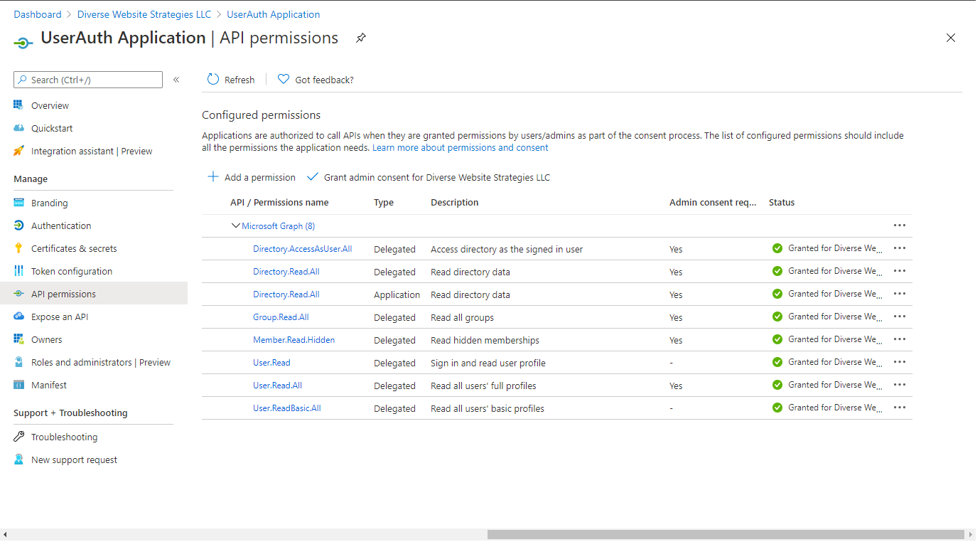The image size is (980, 542).
Task: Open the Member.Read.Hidden permission link
Action: coord(294,340)
